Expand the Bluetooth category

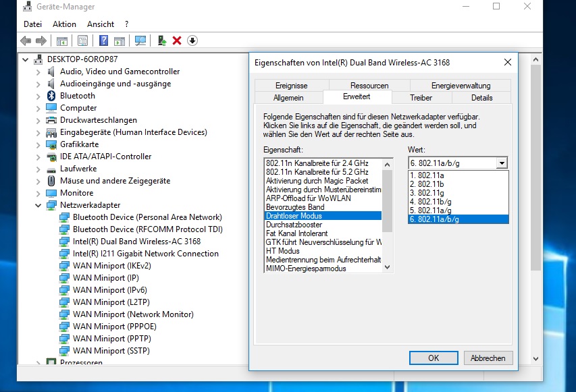pos(38,95)
